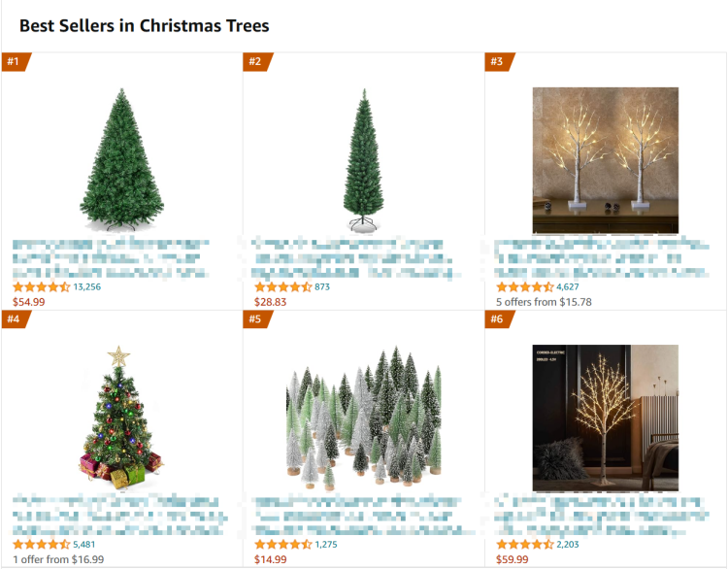Open the #3 lighted birch trees image
Screen dimensions: 728x569
pyautogui.click(x=605, y=160)
